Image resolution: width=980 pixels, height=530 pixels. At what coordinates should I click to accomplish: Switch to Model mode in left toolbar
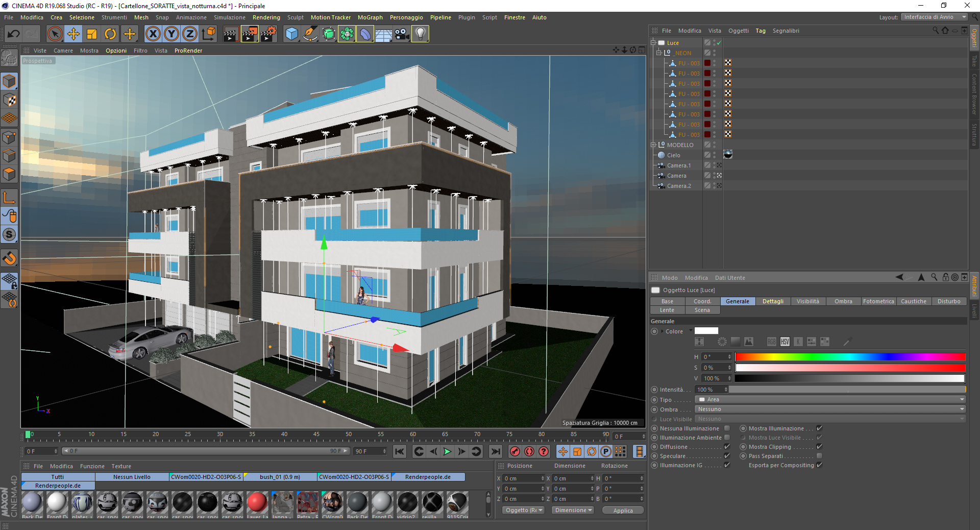pyautogui.click(x=9, y=81)
